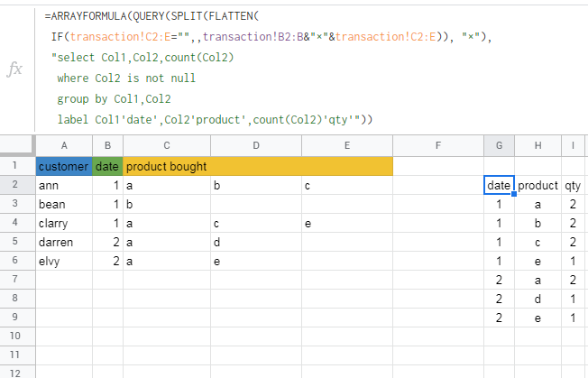
Task: Select the cell containing 'clarry'
Action: 63,222
